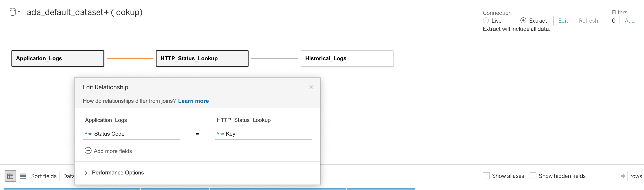The image size is (644, 190).
Task: Click the data source name ada_default_dataset+ (lookup)
Action: (x=85, y=12)
